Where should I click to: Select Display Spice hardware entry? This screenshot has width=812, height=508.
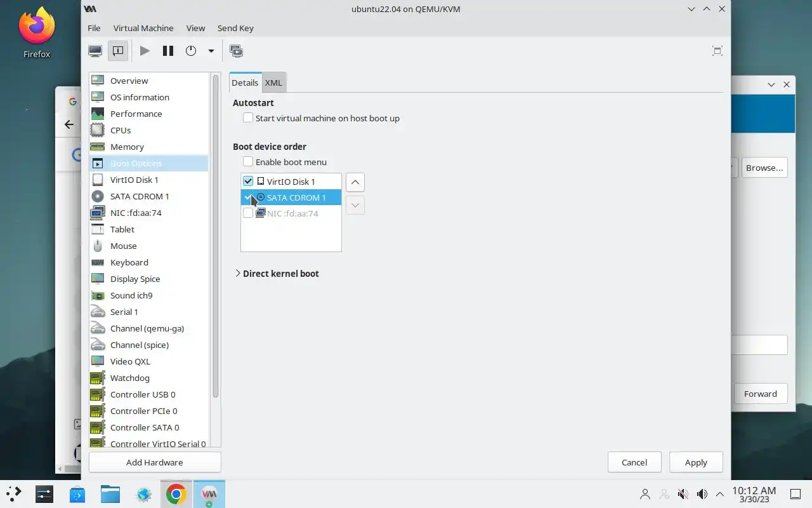[148, 279]
